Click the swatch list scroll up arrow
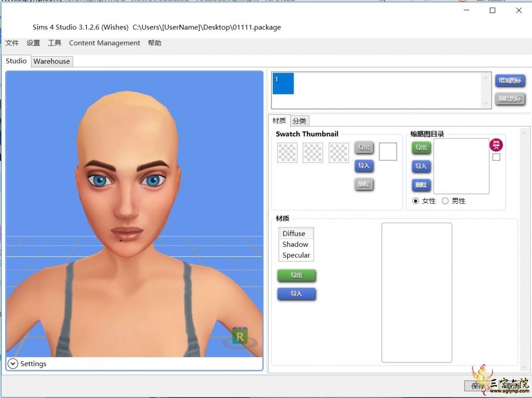This screenshot has height=398, width=532. tap(486, 78)
